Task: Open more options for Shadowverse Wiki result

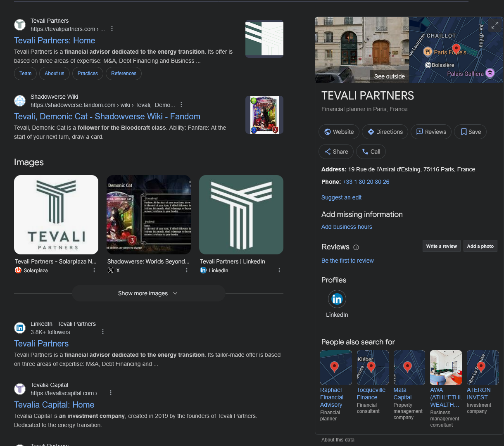Action: (x=181, y=105)
